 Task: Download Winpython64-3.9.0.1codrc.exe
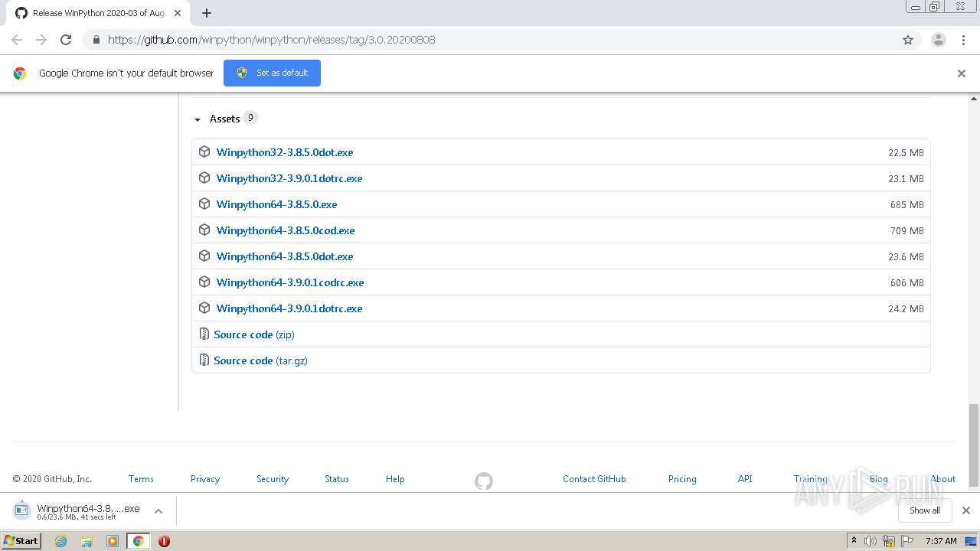pyautogui.click(x=290, y=282)
